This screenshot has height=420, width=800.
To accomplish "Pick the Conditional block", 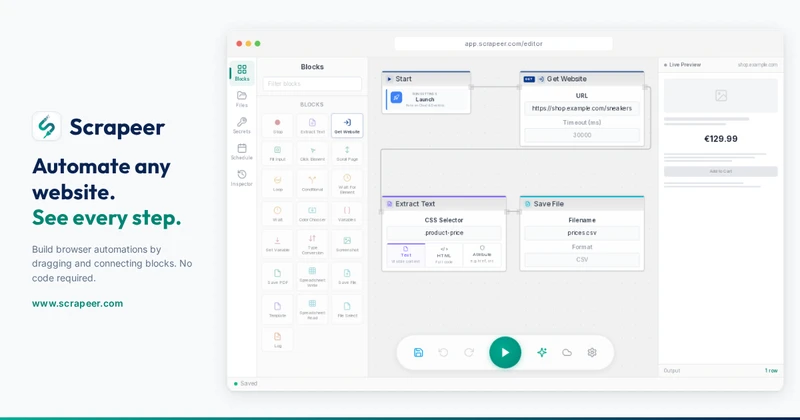I will tap(312, 183).
